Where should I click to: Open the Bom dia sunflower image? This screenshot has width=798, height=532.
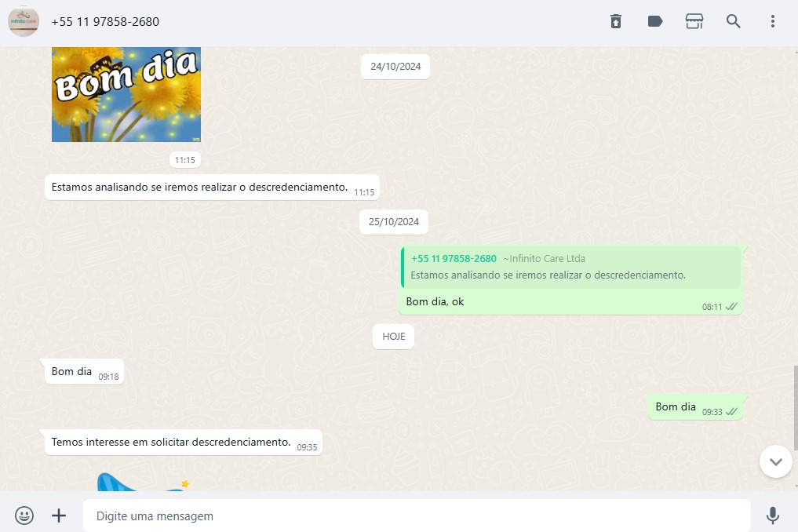tap(126, 95)
